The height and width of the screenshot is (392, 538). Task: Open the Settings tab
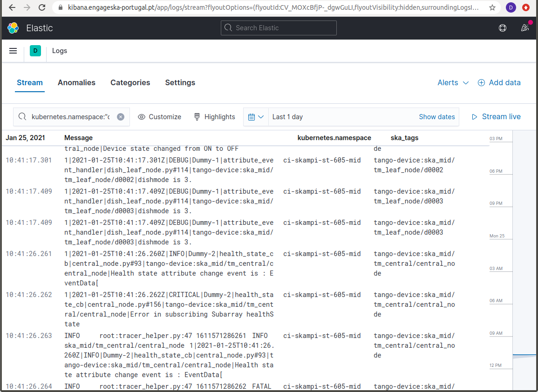click(180, 83)
